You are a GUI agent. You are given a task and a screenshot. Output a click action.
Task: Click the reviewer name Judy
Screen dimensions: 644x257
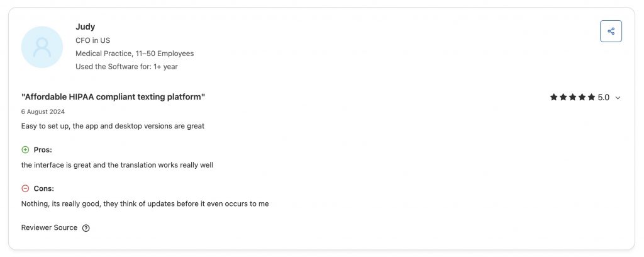pos(85,26)
